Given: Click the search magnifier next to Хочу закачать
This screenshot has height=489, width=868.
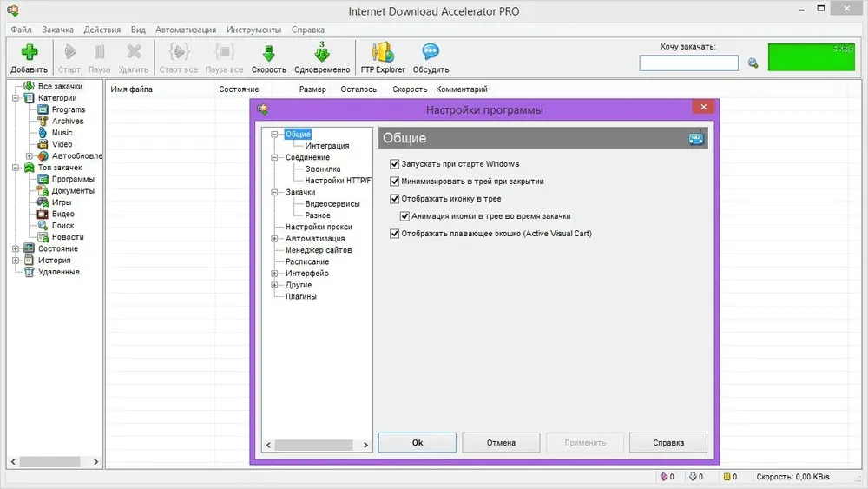Looking at the screenshot, I should (x=753, y=63).
